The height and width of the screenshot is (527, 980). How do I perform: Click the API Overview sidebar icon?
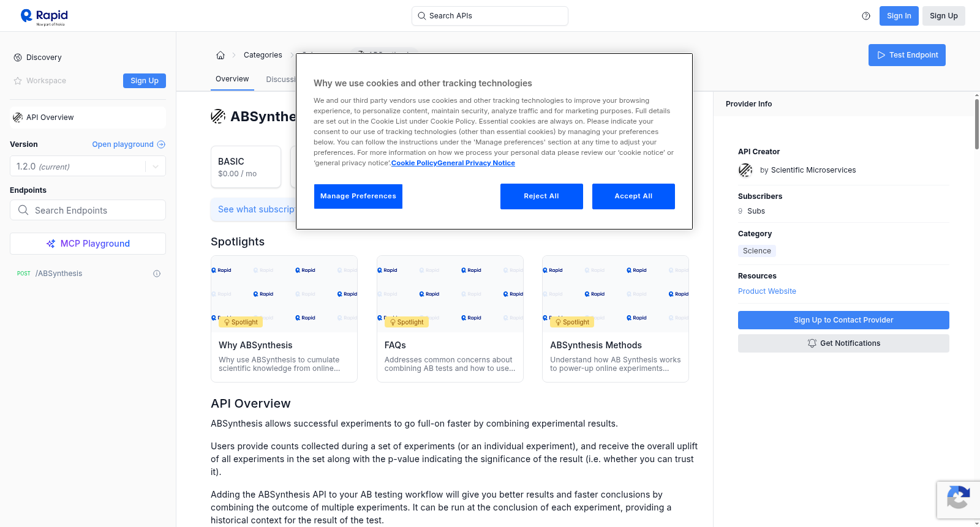(18, 118)
